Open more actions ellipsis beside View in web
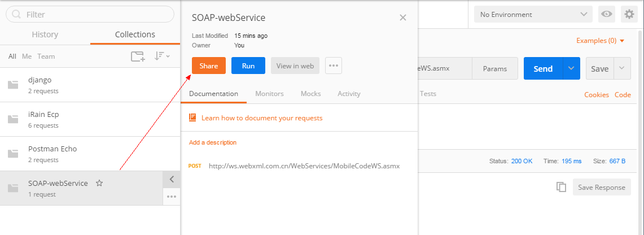This screenshot has height=235, width=644. (334, 66)
